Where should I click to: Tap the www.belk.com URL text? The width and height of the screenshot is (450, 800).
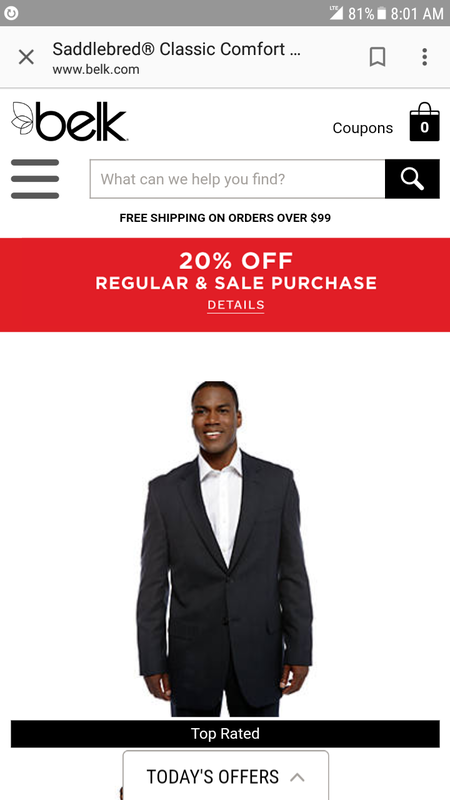95,69
